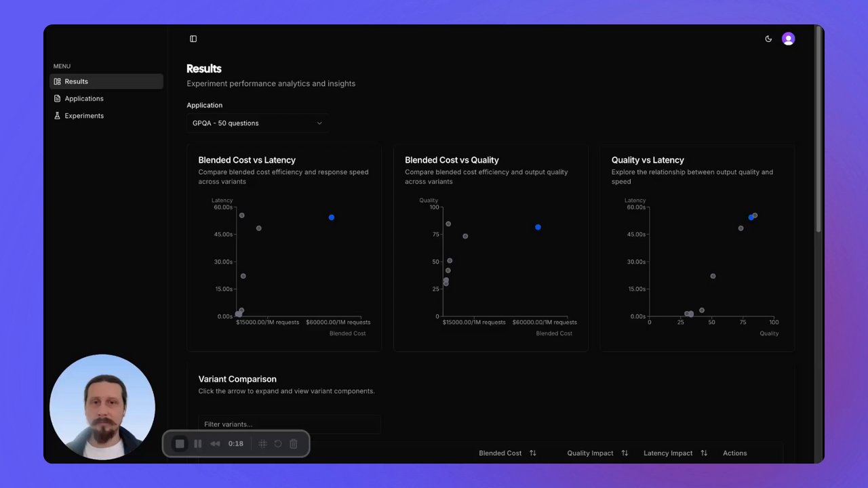Click the Filter variants input field
The height and width of the screenshot is (488, 868).
(290, 424)
